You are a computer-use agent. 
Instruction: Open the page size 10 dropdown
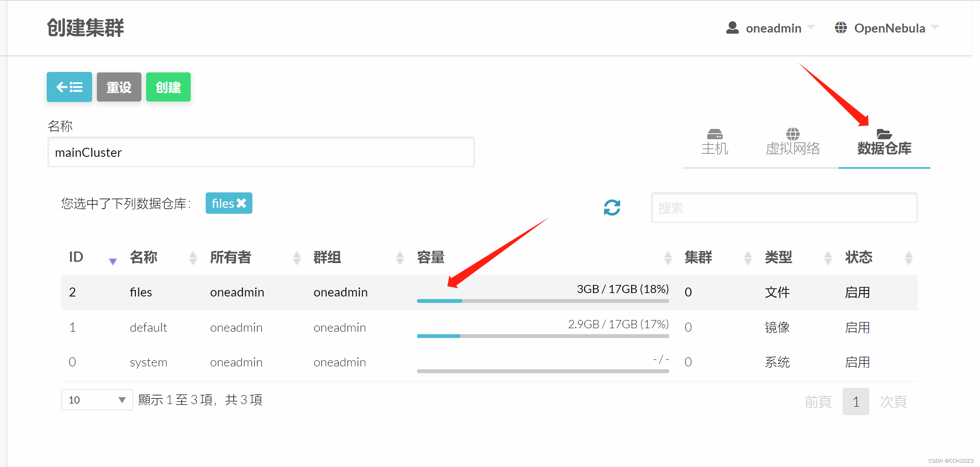click(x=97, y=400)
